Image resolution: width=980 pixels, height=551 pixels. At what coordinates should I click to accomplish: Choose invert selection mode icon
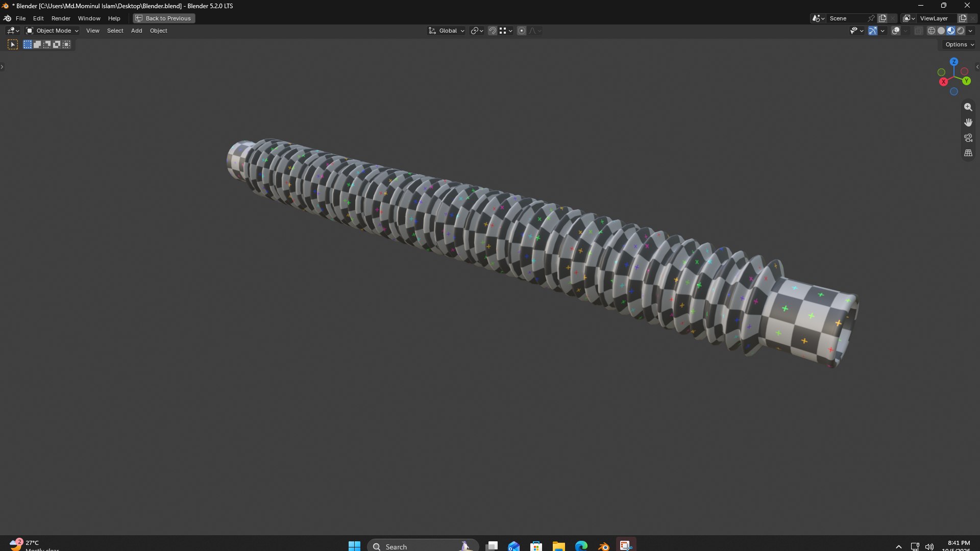coord(57,45)
